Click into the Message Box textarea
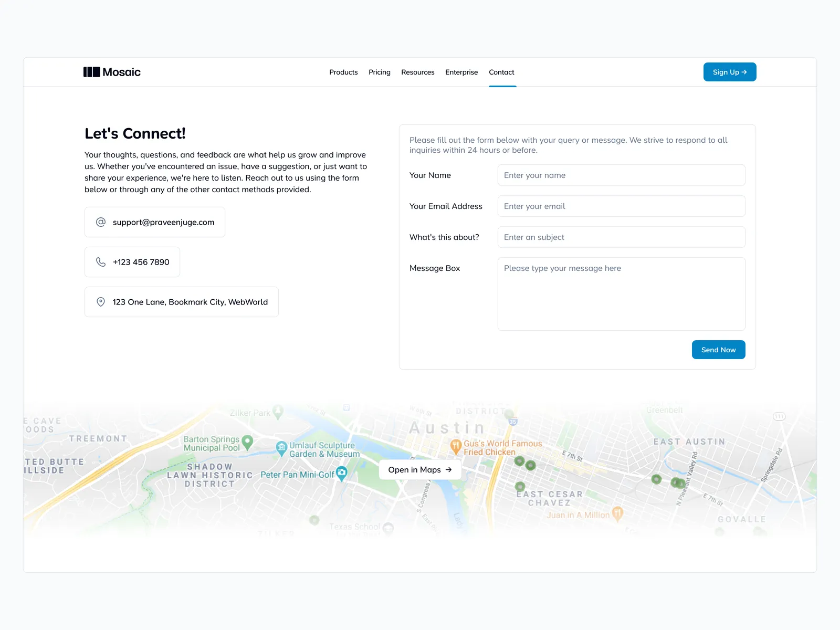This screenshot has width=840, height=630. click(621, 294)
